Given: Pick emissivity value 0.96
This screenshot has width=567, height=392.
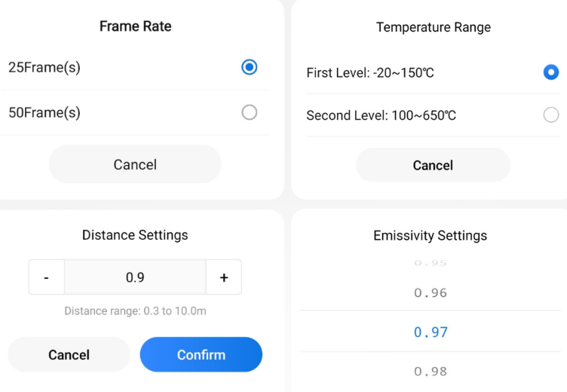Looking at the screenshot, I should (x=431, y=292).
